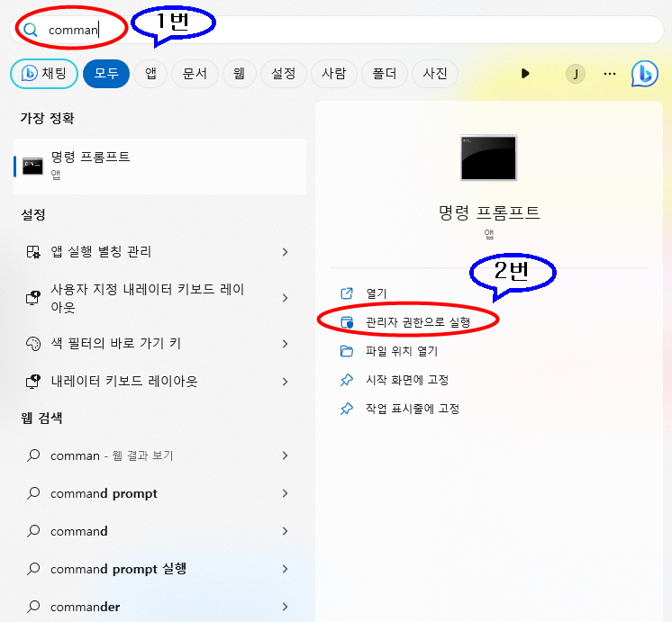
Task: Click search icon beside "command prompt 실행"
Action: point(33,569)
